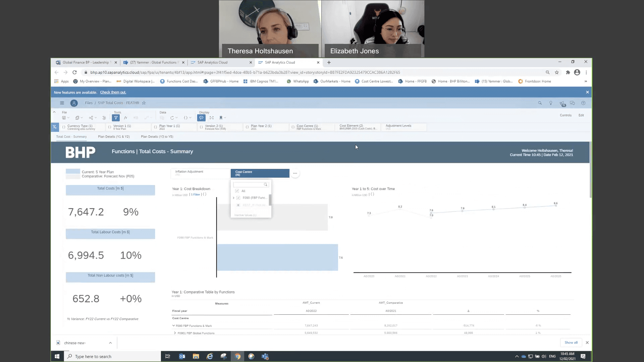The image size is (644, 362).
Task: Switch to Plan Details (Y3 to Y5) tab
Action: tap(157, 137)
